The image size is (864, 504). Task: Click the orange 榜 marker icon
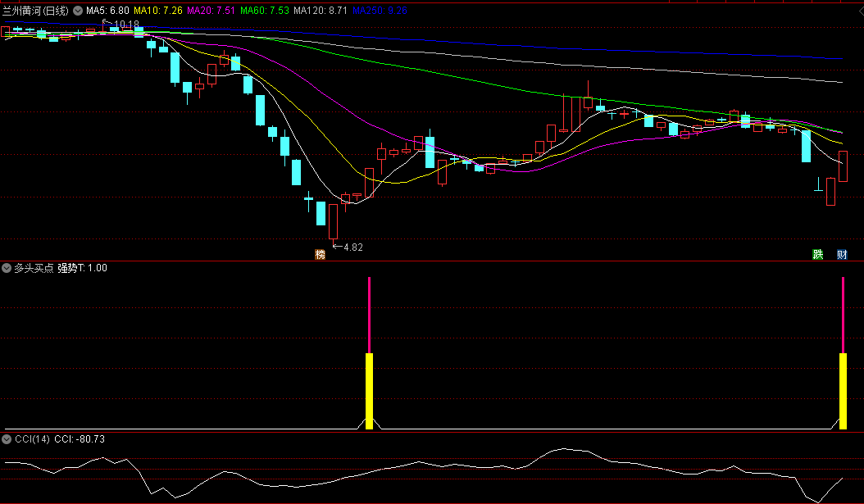(321, 254)
